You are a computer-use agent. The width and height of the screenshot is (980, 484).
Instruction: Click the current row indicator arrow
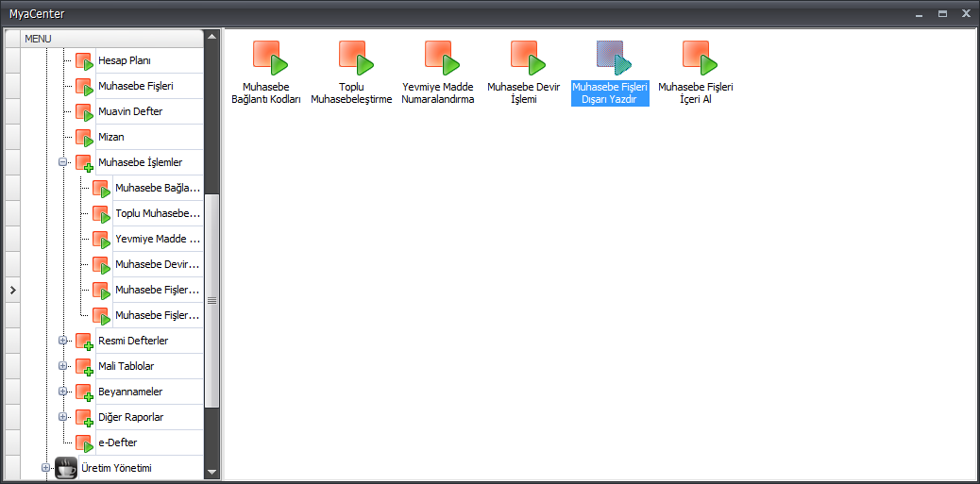12,291
